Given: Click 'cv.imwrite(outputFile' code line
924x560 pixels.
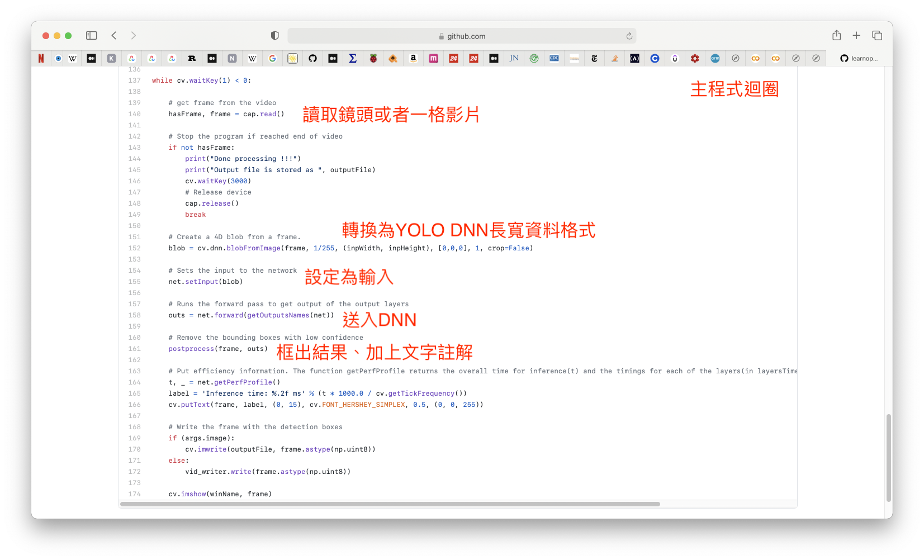Looking at the screenshot, I should [x=280, y=449].
